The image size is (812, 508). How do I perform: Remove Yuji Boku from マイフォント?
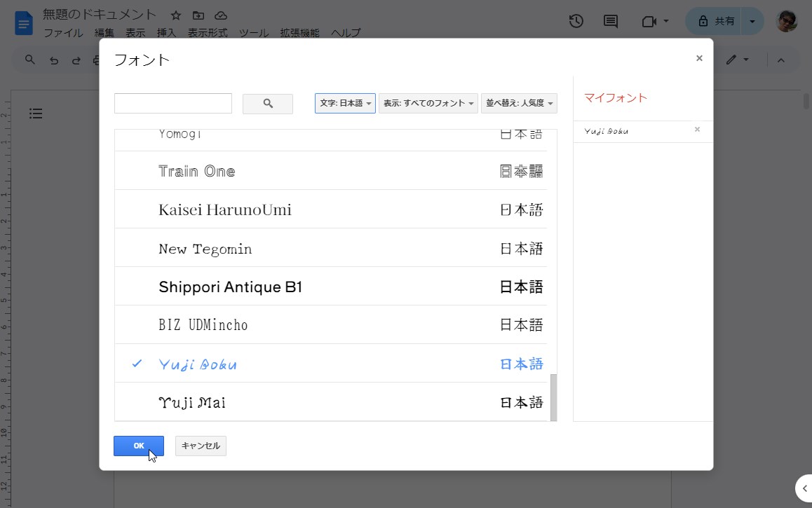[x=697, y=130]
